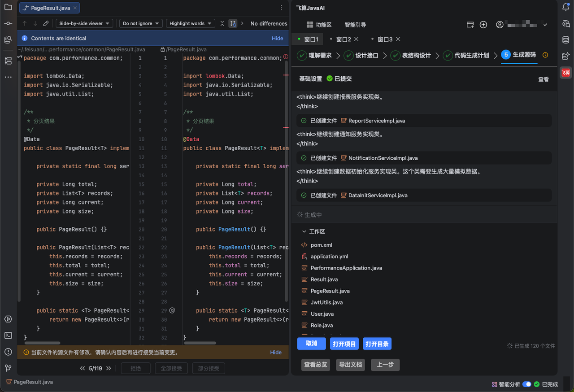The width and height of the screenshot is (574, 392).
Task: Open the 飞算 JavaAI sidebar icon
Action: point(566,73)
